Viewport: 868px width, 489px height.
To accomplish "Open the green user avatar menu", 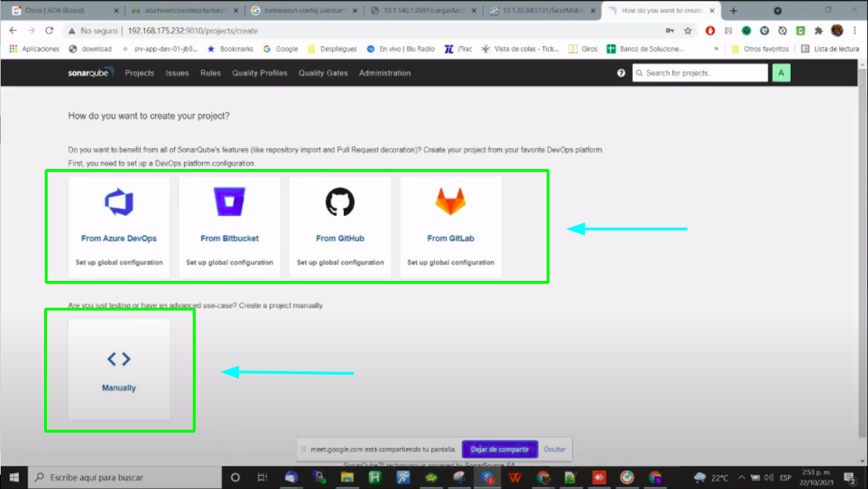I will click(x=781, y=73).
